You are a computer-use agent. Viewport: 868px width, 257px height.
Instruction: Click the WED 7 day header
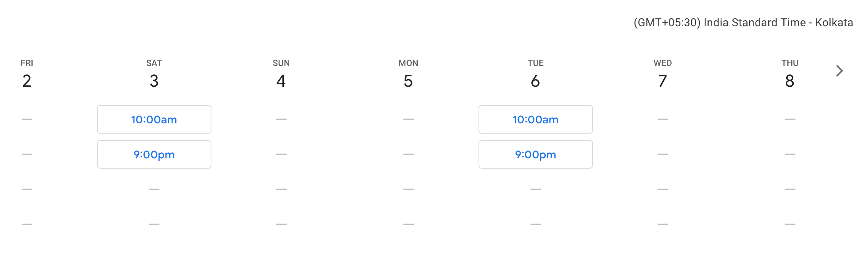[663, 74]
